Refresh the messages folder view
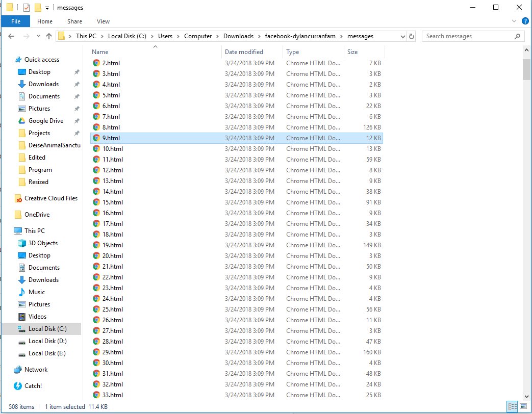The height and width of the screenshot is (414, 532). click(x=412, y=36)
